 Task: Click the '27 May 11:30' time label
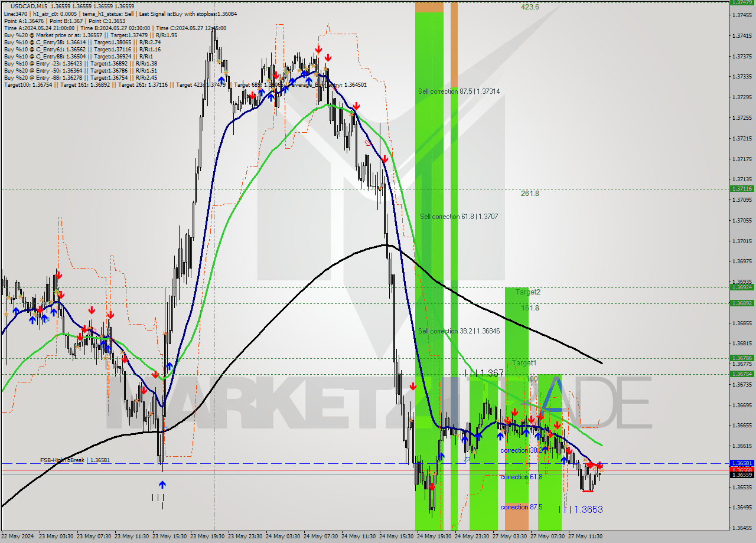(x=585, y=537)
